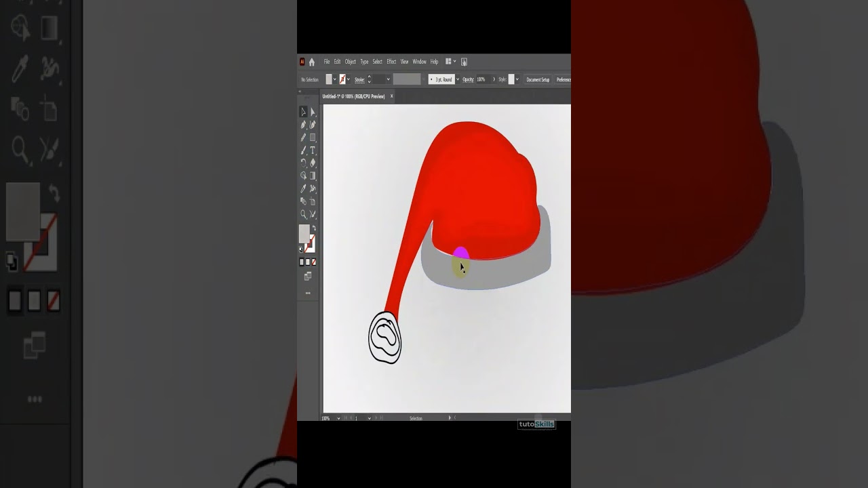Select the Selection tool arrow
Image resolution: width=868 pixels, height=488 pixels.
[x=303, y=112]
